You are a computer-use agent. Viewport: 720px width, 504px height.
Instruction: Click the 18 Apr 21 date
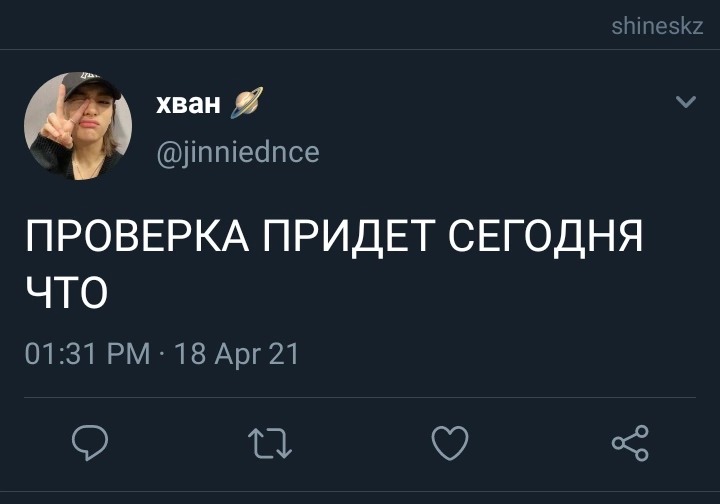click(236, 354)
